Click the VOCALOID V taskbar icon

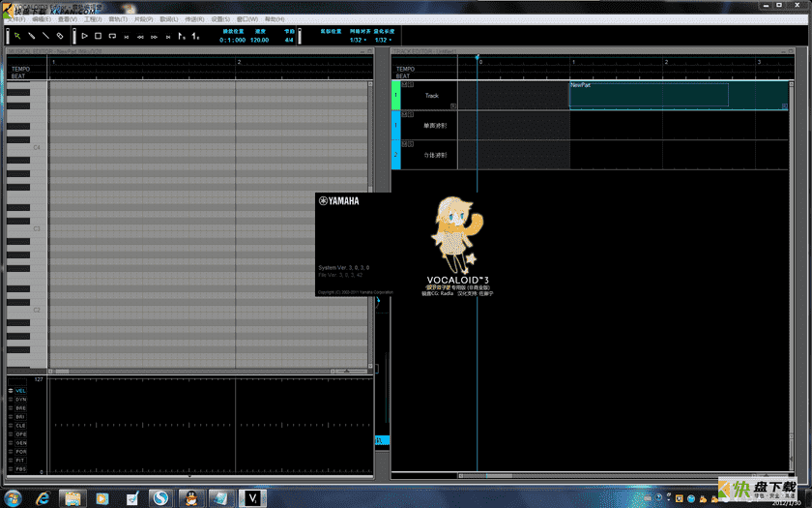click(252, 498)
